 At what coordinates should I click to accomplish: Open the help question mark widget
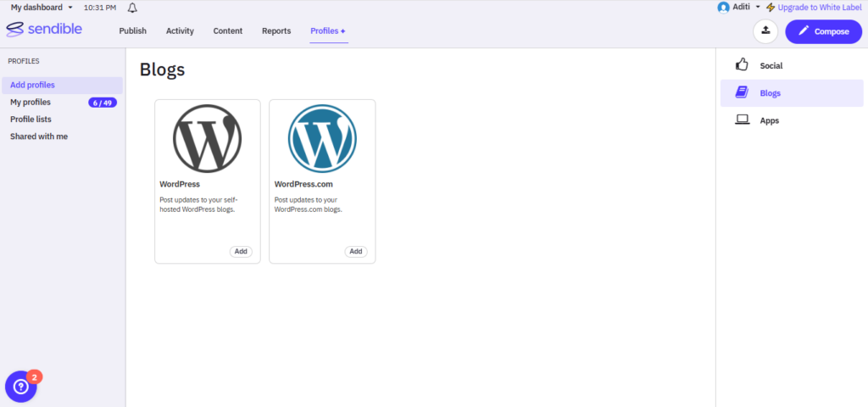pyautogui.click(x=21, y=387)
